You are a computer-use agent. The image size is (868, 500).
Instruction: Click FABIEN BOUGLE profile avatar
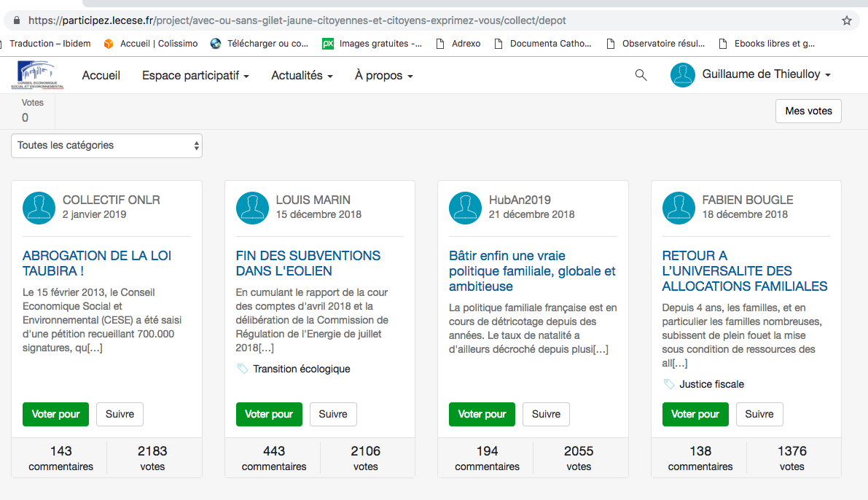[x=679, y=208]
